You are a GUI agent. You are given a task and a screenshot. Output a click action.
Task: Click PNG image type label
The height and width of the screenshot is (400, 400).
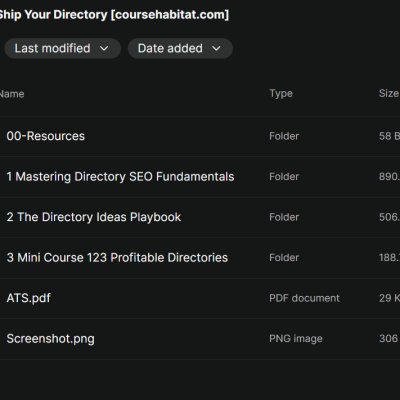pos(296,339)
